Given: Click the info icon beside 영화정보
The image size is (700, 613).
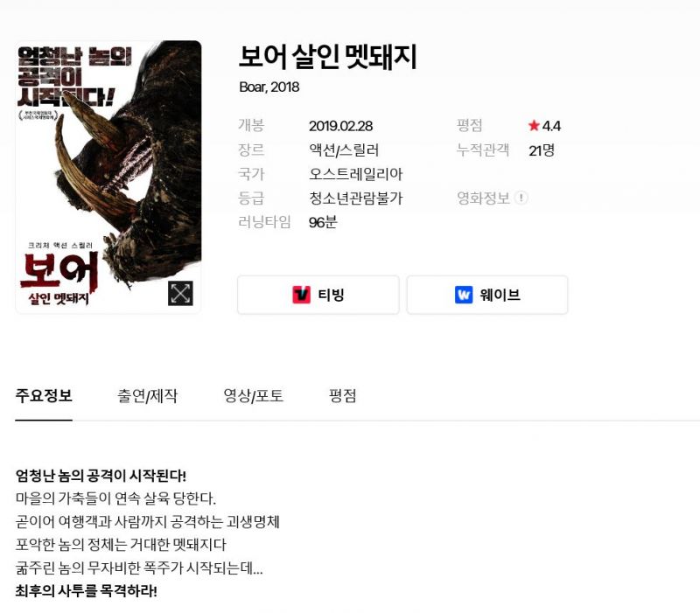Looking at the screenshot, I should (521, 198).
